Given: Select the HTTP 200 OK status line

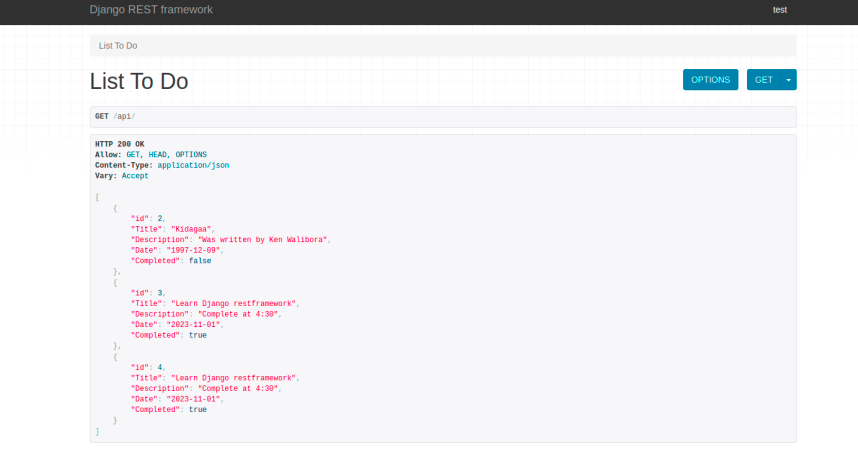Looking at the screenshot, I should click(x=119, y=144).
